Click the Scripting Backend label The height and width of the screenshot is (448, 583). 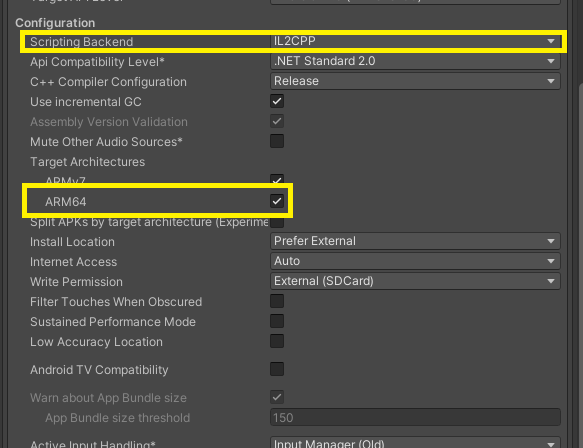click(81, 42)
